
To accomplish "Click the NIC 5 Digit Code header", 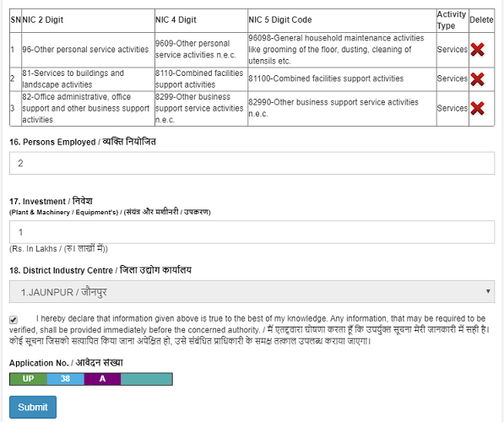I will (280, 20).
